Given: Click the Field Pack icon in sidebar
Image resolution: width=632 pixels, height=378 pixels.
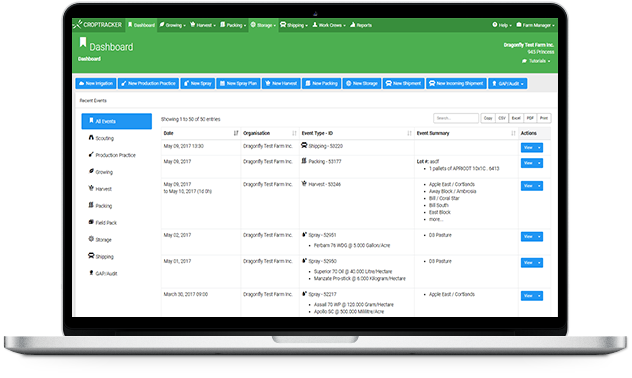Looking at the screenshot, I should (x=91, y=222).
